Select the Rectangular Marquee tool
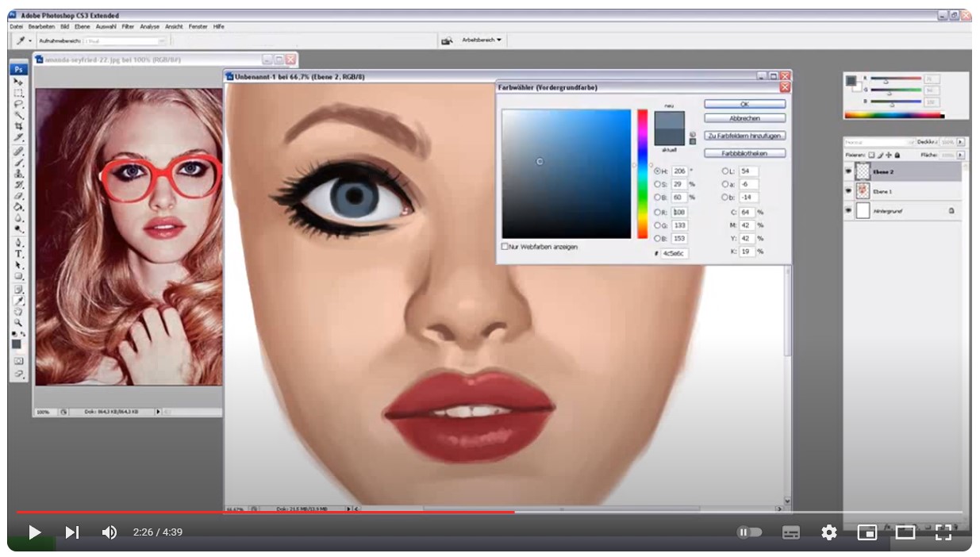 tap(18, 93)
